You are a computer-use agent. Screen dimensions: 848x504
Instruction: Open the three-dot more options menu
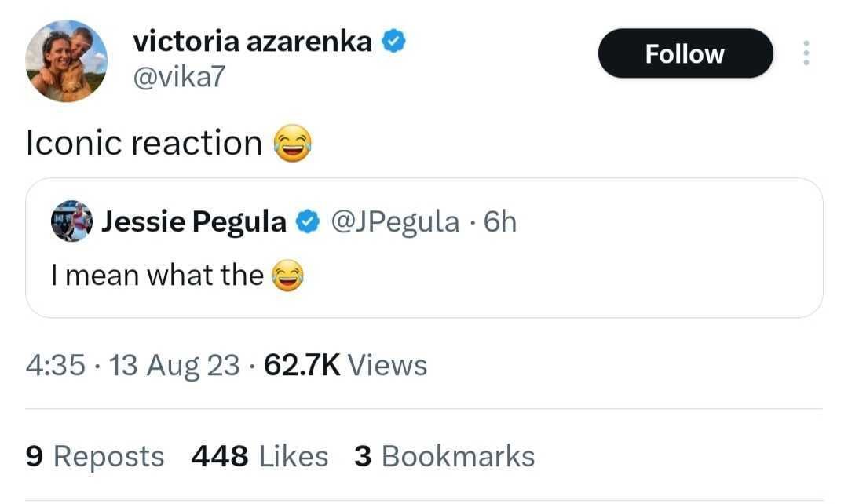tap(805, 53)
